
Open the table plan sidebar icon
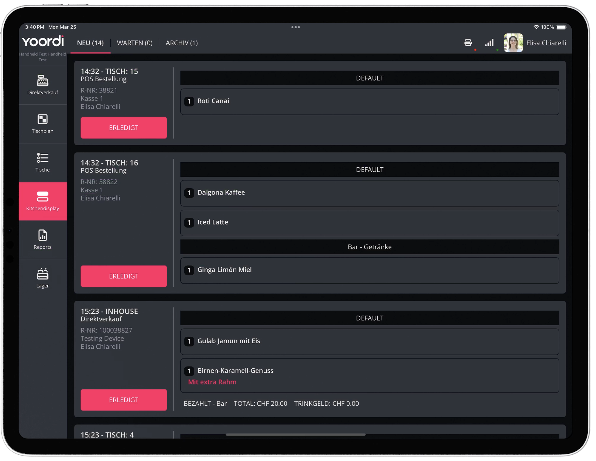click(x=43, y=123)
